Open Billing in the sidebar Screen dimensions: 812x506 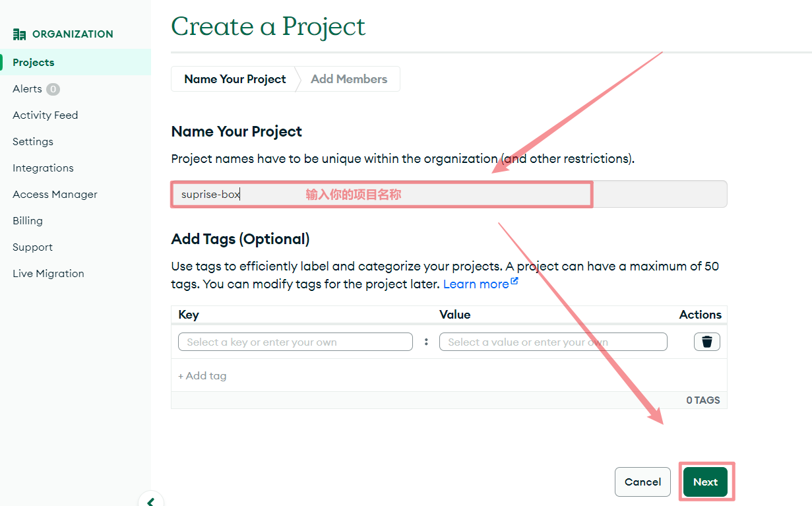click(x=28, y=221)
